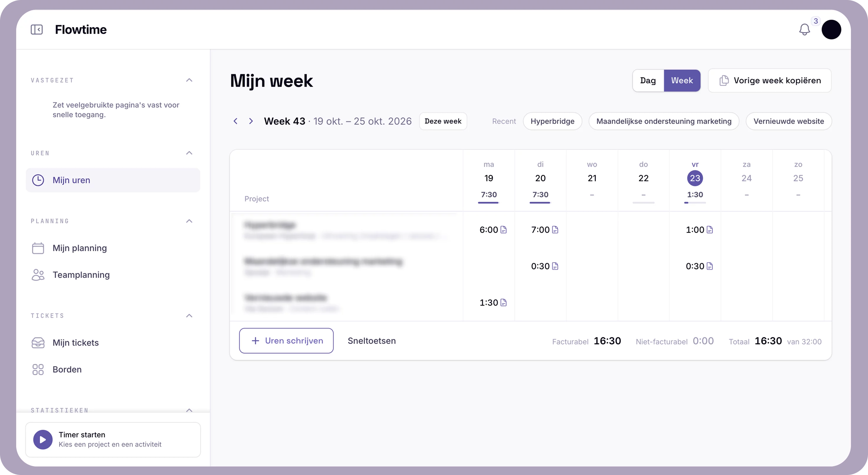Image resolution: width=868 pixels, height=475 pixels.
Task: Start the timer with play button
Action: click(43, 440)
